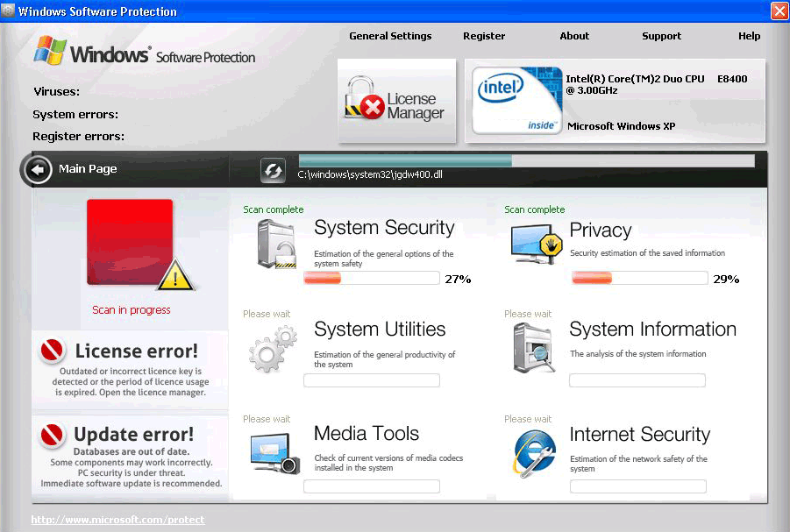
Task: Click the Media Tools monitor icon
Action: pos(274,453)
